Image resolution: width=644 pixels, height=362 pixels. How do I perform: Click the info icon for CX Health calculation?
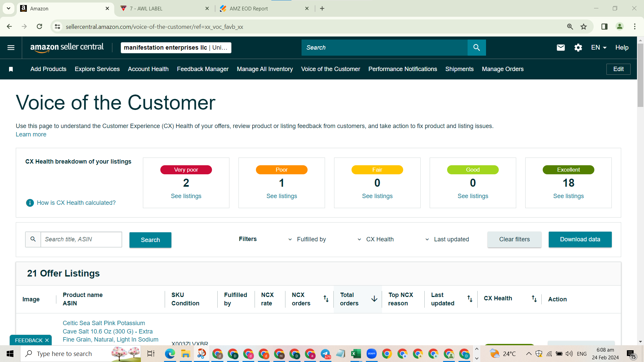click(x=30, y=203)
